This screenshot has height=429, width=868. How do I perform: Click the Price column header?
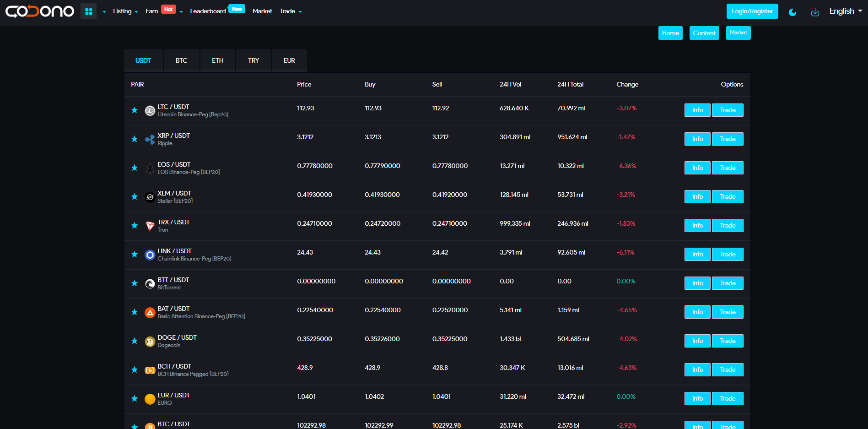click(x=304, y=84)
